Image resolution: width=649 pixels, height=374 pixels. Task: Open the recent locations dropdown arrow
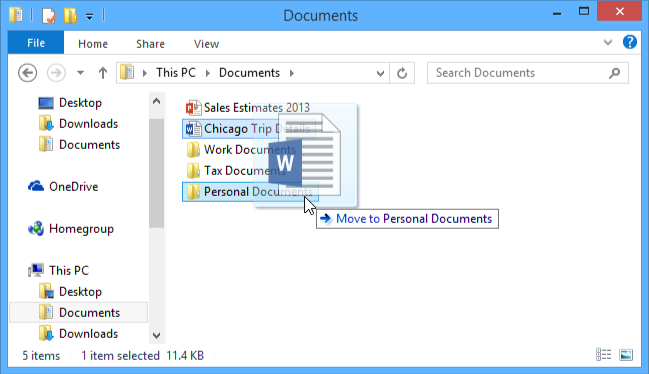(x=80, y=73)
